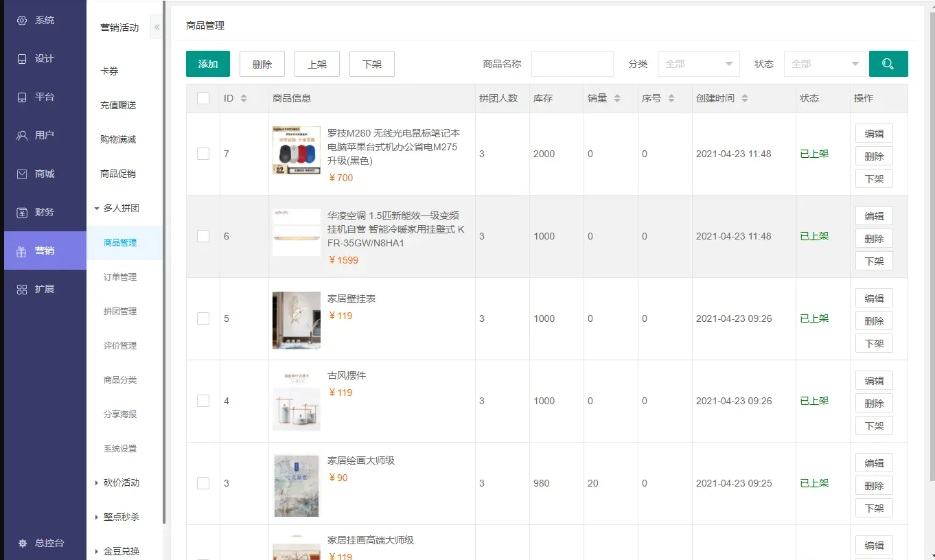Go to 商品分类 submenu
Screen dimensions: 935x560
[120, 380]
